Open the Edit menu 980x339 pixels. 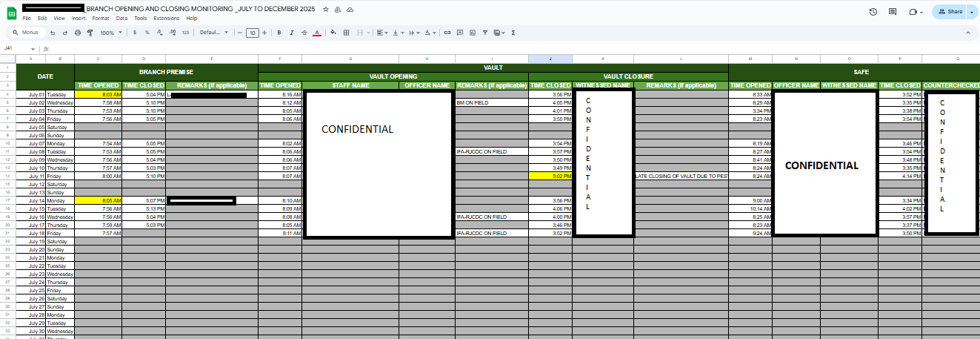(x=41, y=18)
